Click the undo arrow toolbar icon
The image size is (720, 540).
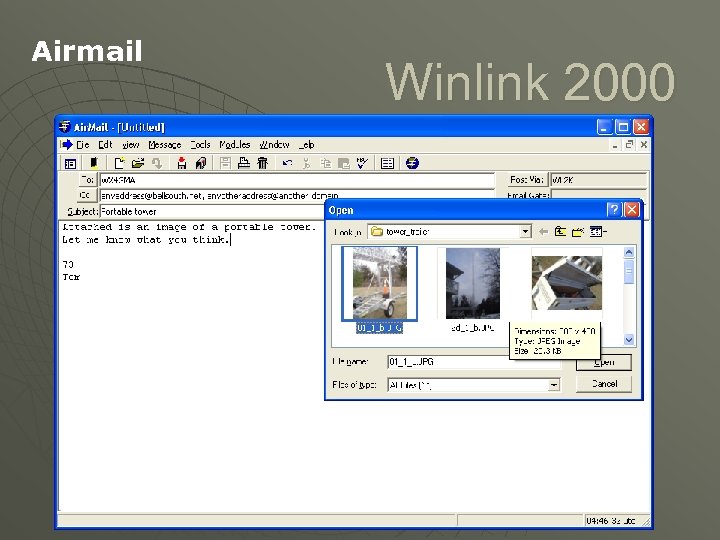pos(287,163)
